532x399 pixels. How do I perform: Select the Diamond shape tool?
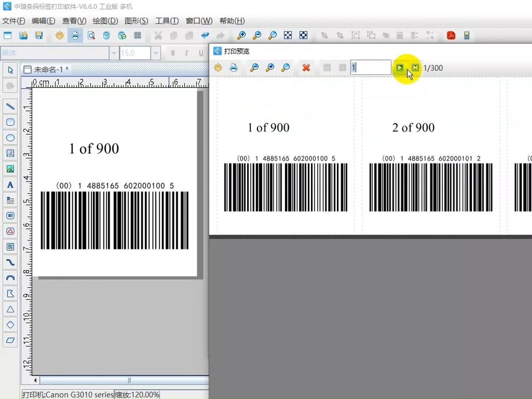point(10,325)
